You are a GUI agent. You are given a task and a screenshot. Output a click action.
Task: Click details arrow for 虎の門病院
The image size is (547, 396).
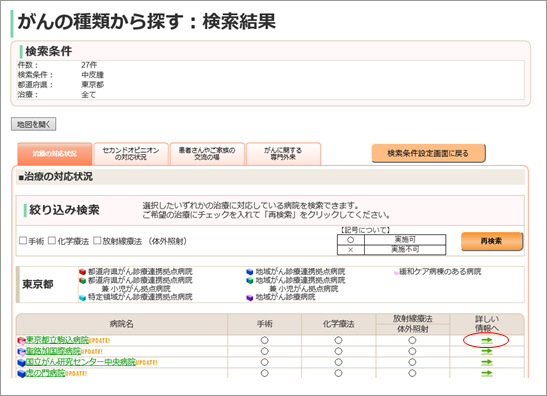coord(487,373)
